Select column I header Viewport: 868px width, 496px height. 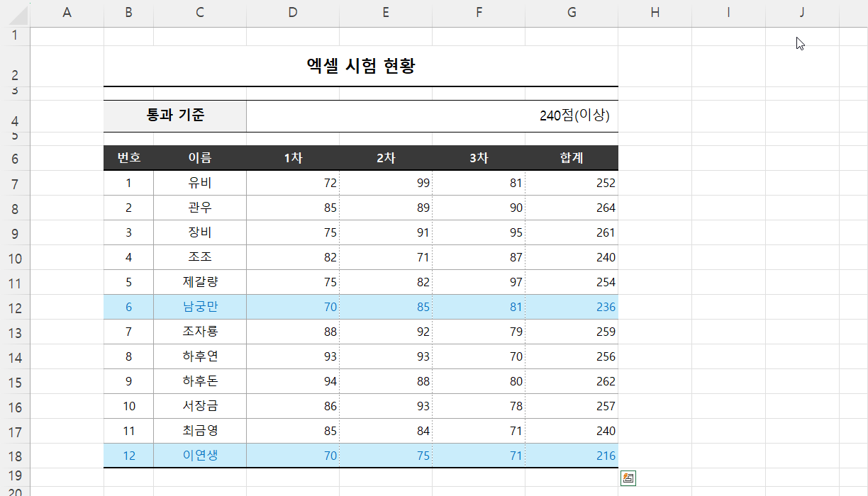click(x=728, y=12)
